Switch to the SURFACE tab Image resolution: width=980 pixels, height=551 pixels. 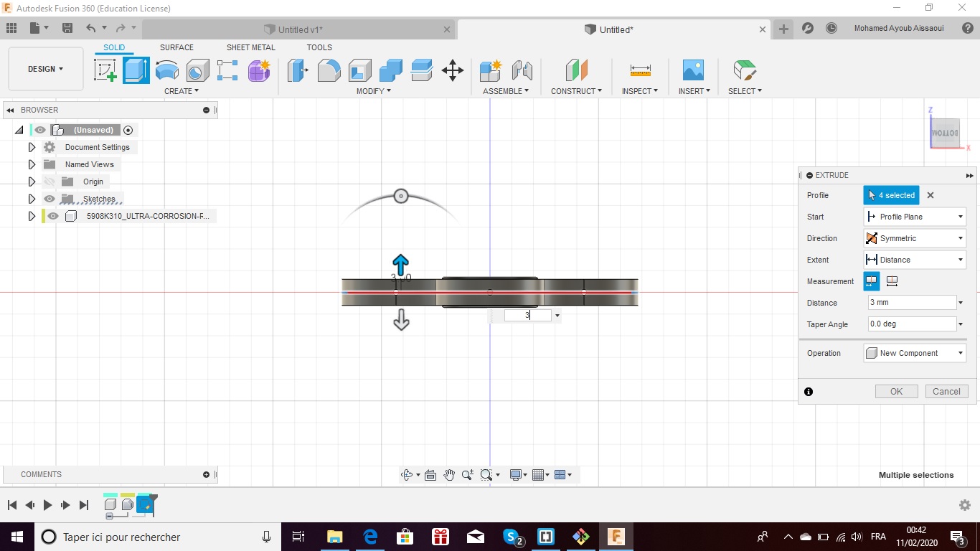tap(176, 47)
